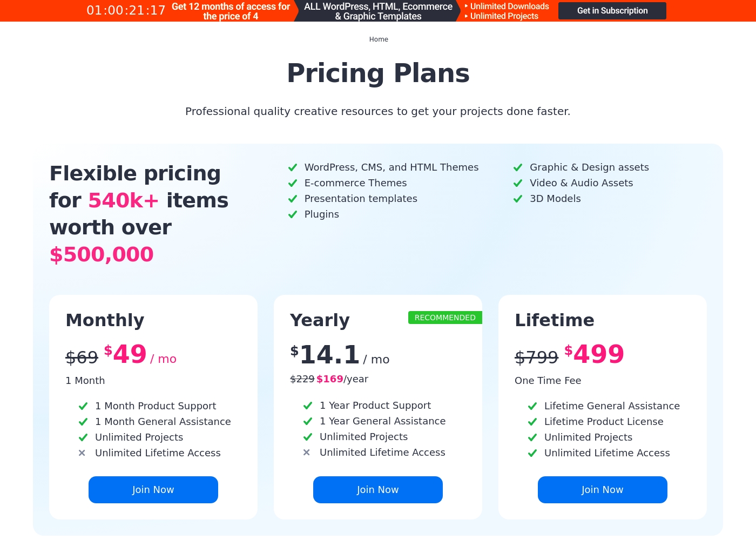Image resolution: width=756 pixels, height=540 pixels.
Task: Click the checkmark next to 3D Models
Action: pyautogui.click(x=518, y=199)
